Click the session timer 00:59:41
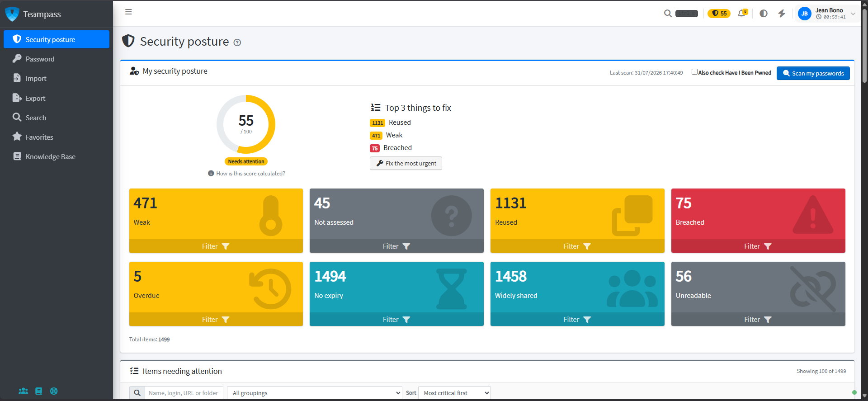This screenshot has width=868, height=401. pos(831,17)
